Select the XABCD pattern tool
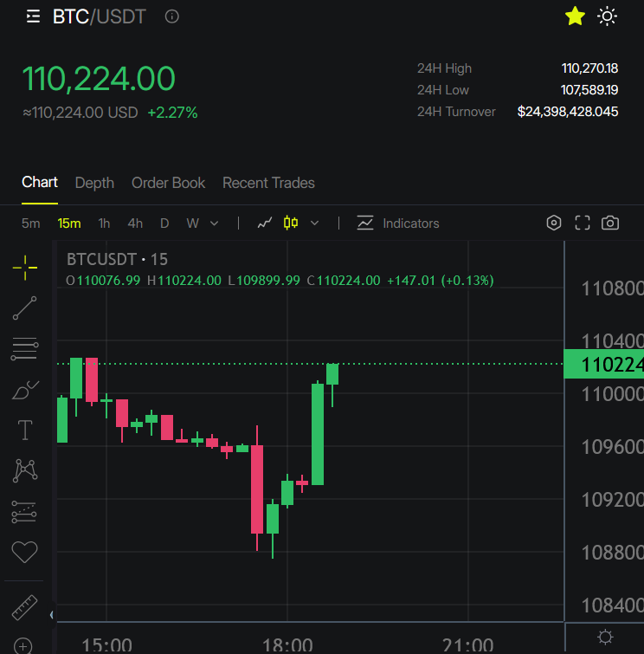644x654 pixels. click(25, 470)
